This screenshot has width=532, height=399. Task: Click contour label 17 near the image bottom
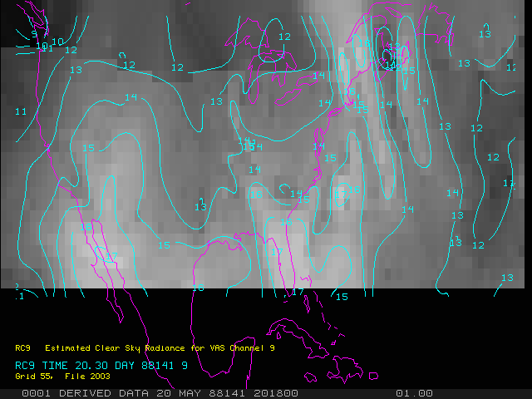click(x=298, y=292)
